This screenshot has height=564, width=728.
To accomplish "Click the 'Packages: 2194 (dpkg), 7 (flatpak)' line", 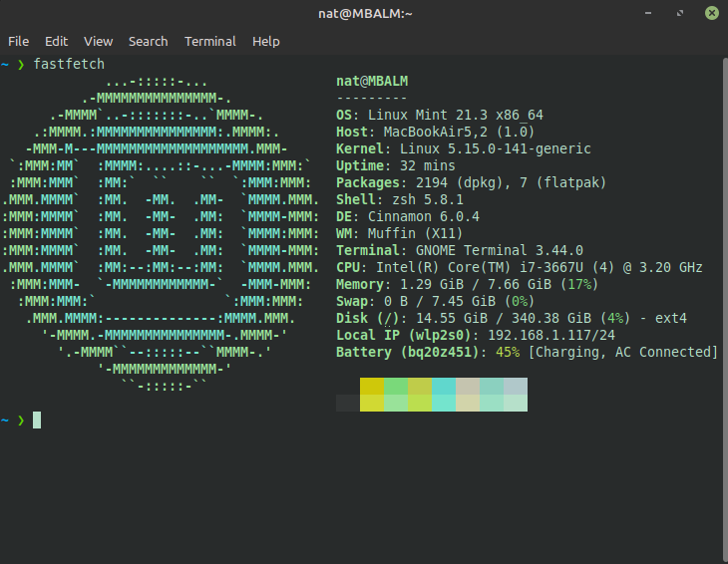I will click(472, 182).
